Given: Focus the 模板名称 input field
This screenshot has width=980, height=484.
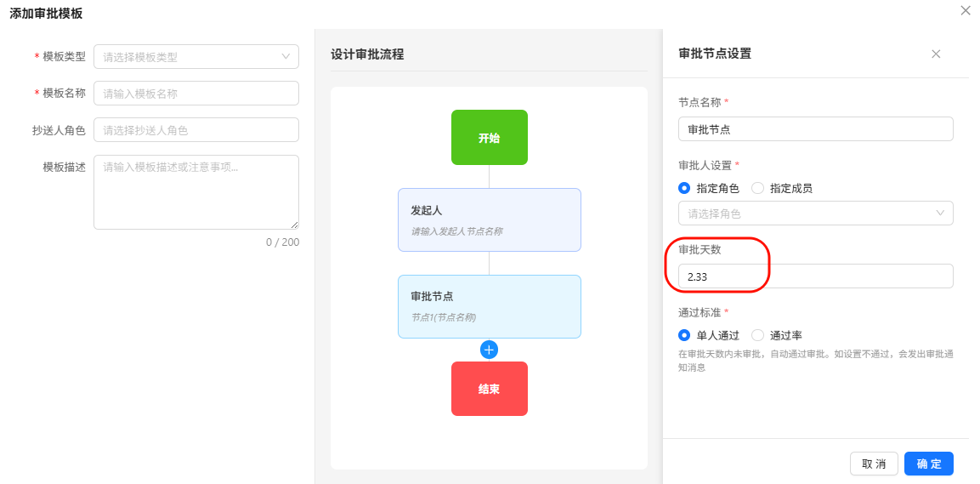Looking at the screenshot, I should click(196, 94).
